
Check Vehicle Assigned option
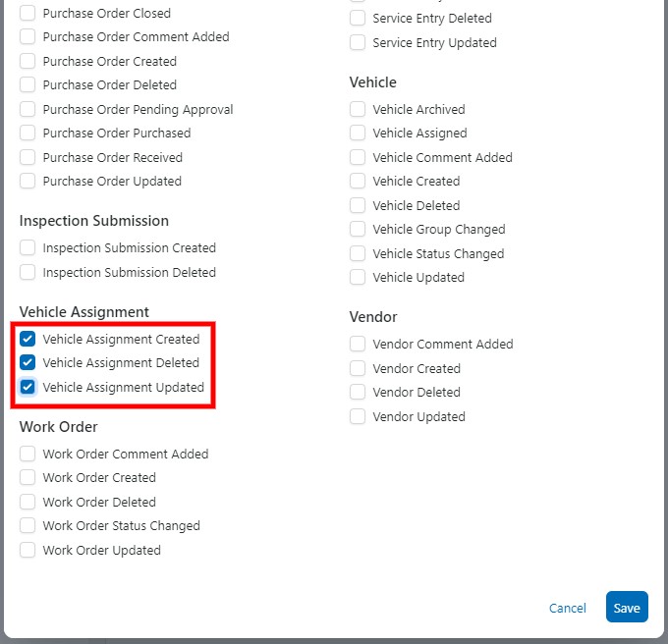coord(358,133)
